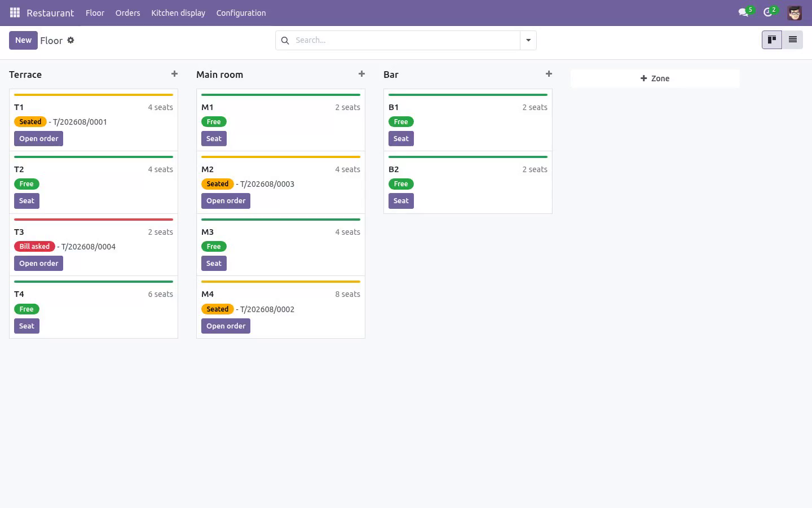
Task: Open the Orders menu
Action: click(x=127, y=12)
